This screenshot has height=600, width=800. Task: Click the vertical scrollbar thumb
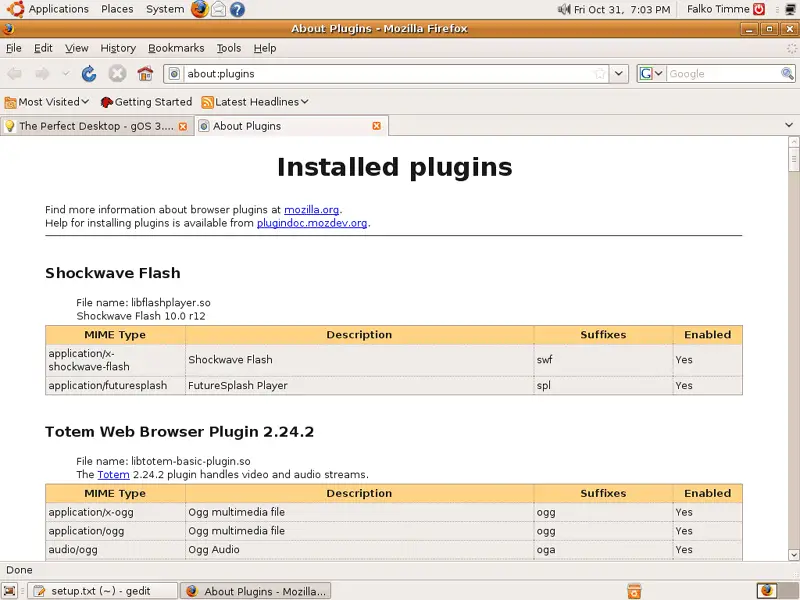(793, 159)
